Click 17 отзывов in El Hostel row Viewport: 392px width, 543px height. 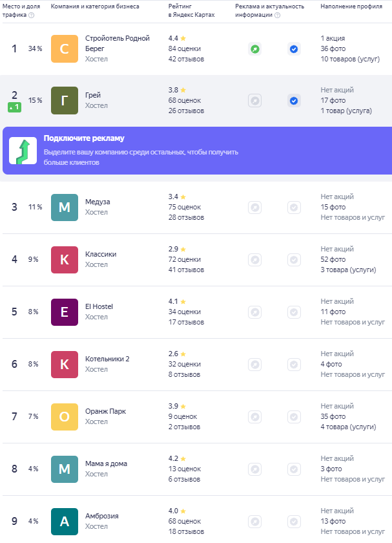pyautogui.click(x=186, y=322)
